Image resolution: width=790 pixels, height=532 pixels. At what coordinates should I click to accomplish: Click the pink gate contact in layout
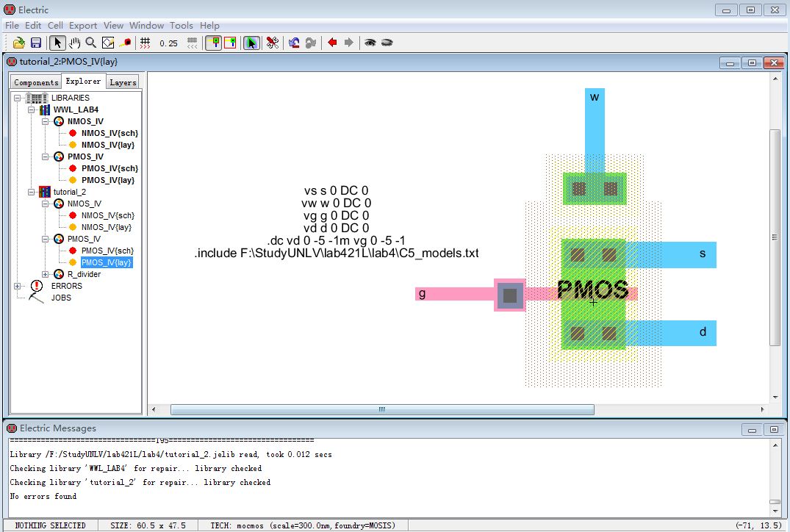coord(510,295)
